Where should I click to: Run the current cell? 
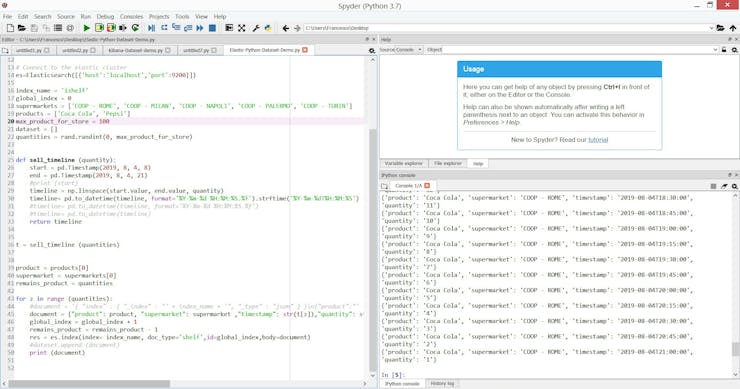99,28
